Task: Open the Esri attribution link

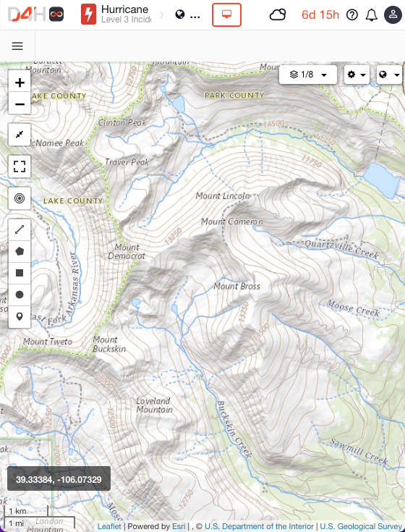Action: [x=179, y=526]
